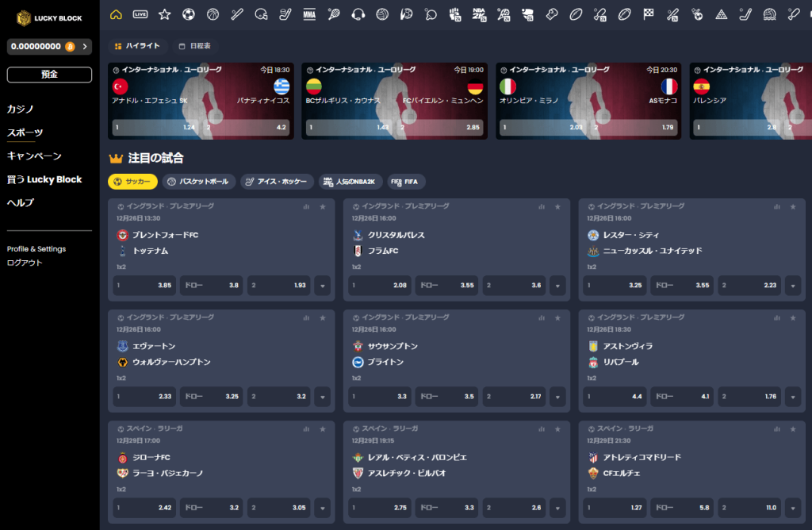
Task: Expand more markets for Atletico Madrid vs Elche
Action: pos(793,508)
